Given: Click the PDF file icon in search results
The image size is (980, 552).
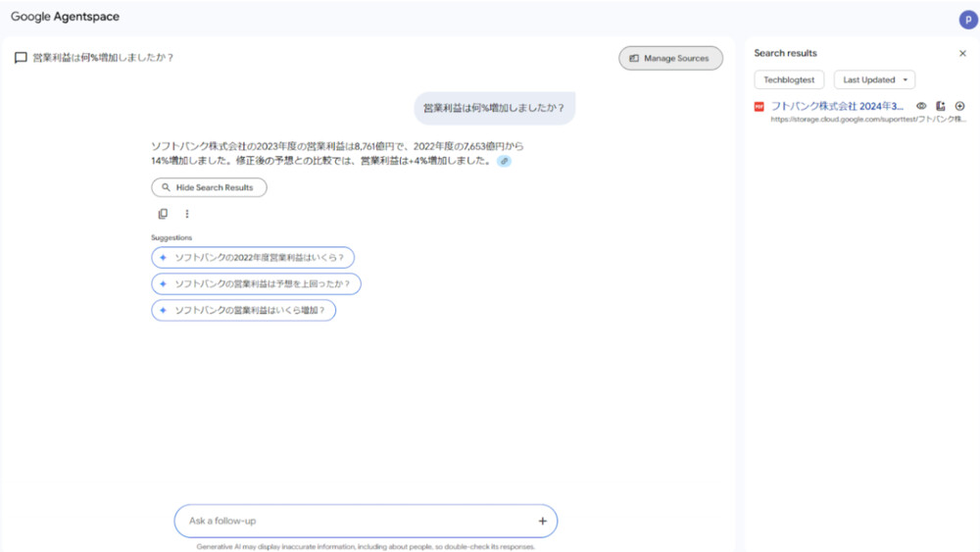Looking at the screenshot, I should tap(759, 107).
